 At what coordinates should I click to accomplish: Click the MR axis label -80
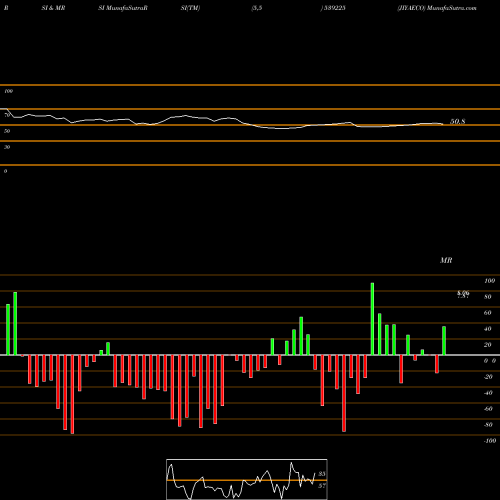pos(488,425)
